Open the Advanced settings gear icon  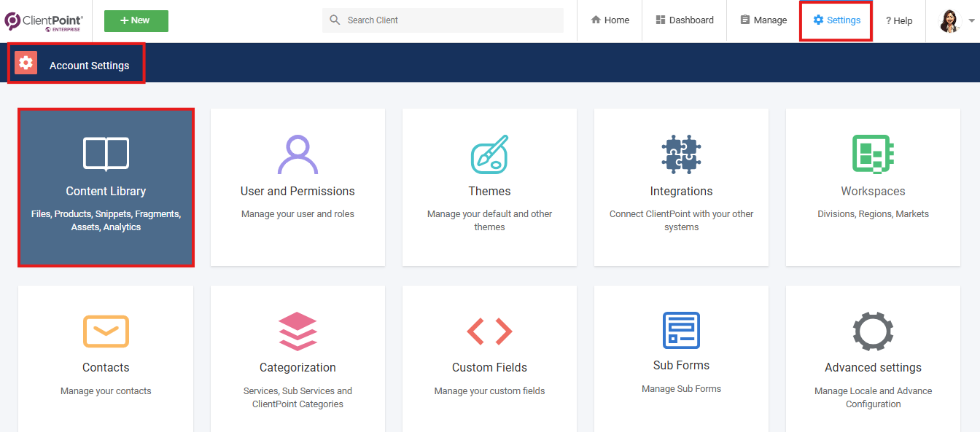(873, 331)
